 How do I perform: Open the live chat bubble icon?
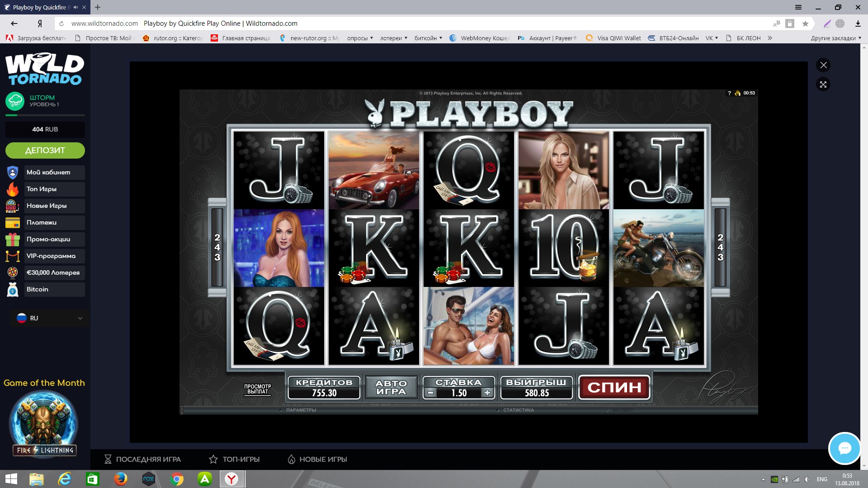[844, 448]
